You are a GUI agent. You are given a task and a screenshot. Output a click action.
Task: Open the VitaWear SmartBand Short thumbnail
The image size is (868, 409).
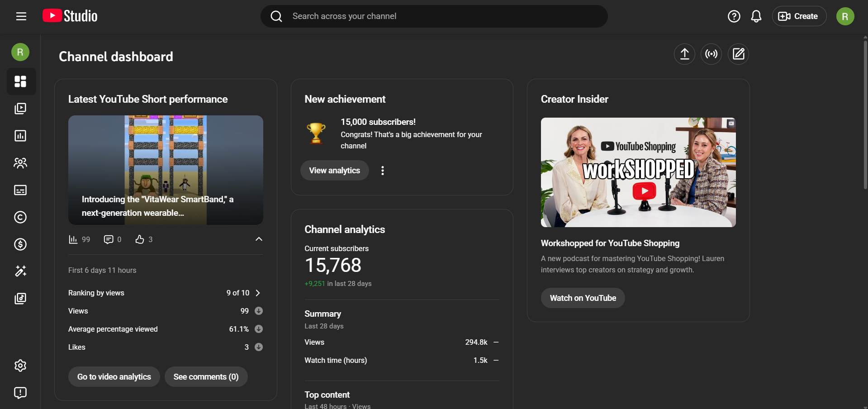(x=166, y=170)
